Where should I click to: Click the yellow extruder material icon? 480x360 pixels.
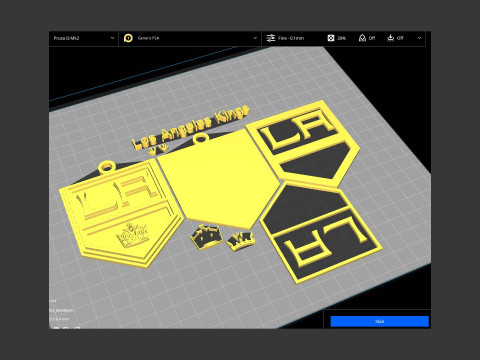128,38
